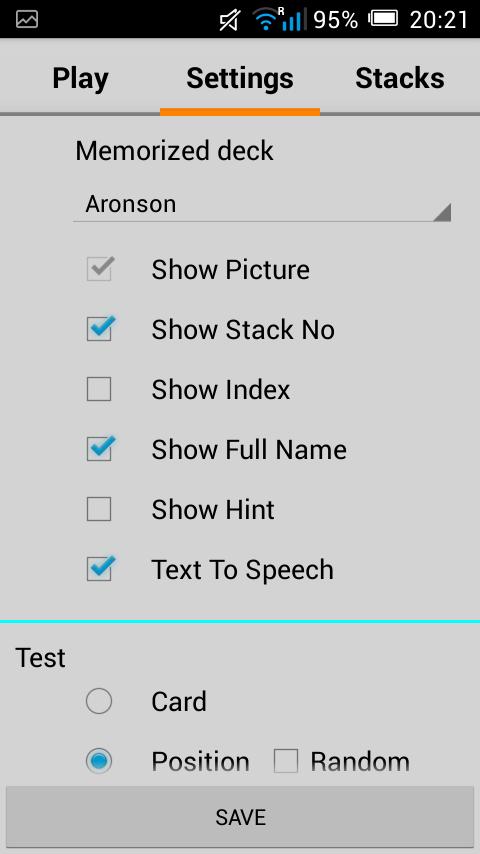Tap the 20:21 clock in status bar

click(439, 20)
